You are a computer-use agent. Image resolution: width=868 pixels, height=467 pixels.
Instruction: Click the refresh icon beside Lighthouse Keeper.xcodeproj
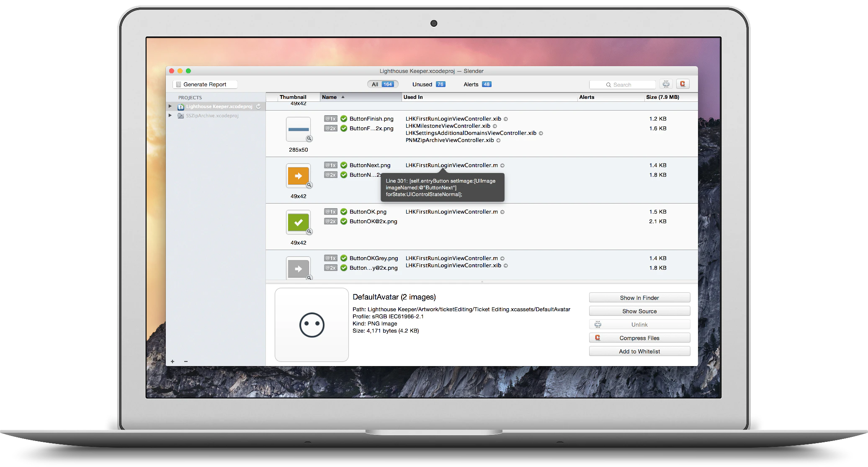point(258,107)
